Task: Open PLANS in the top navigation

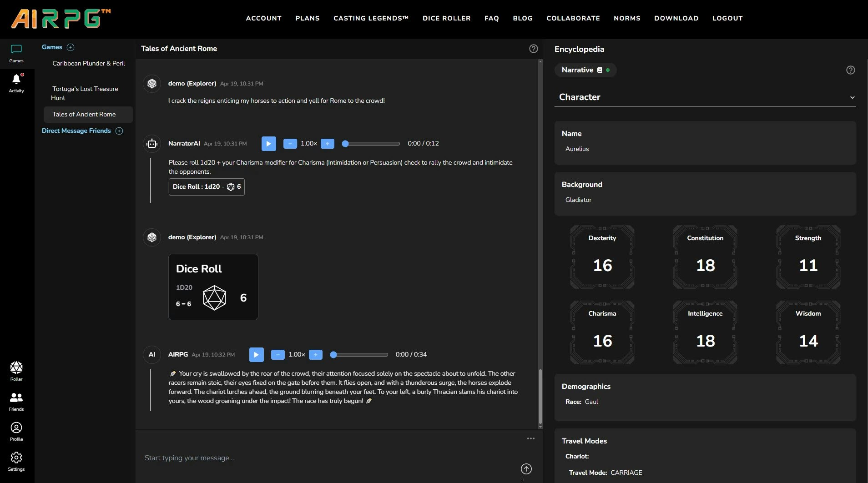Action: pos(308,18)
